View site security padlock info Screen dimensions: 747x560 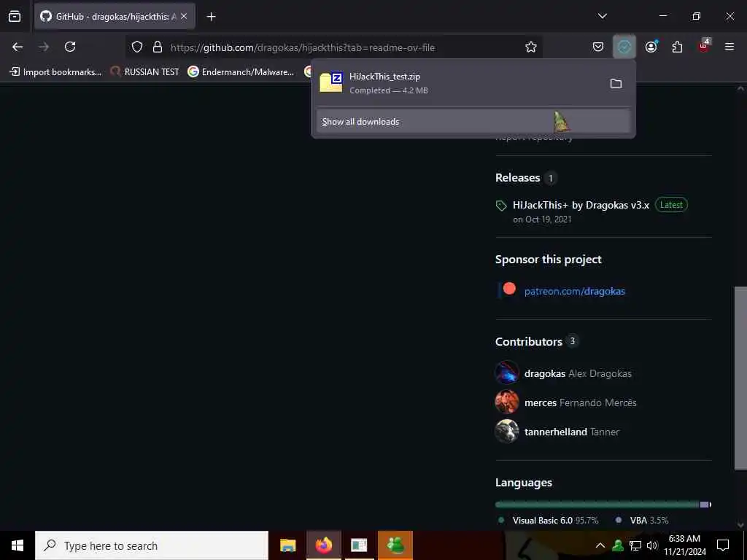click(158, 47)
